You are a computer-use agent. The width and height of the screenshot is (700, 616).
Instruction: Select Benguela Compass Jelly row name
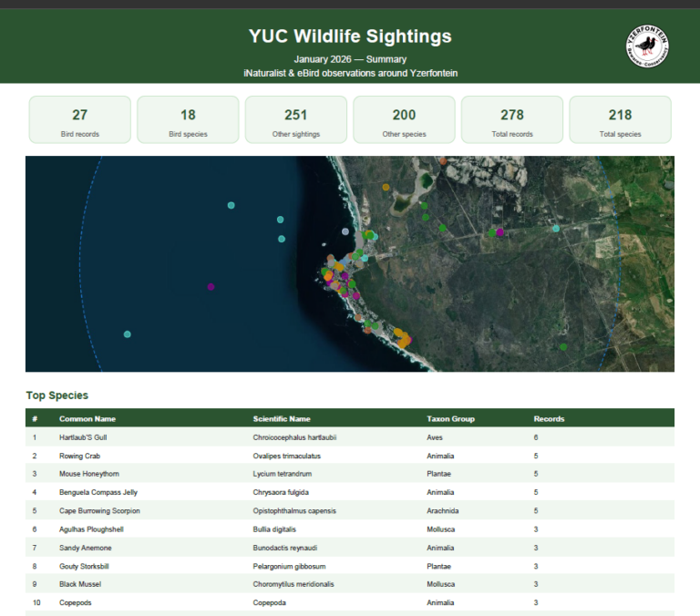pyautogui.click(x=98, y=492)
